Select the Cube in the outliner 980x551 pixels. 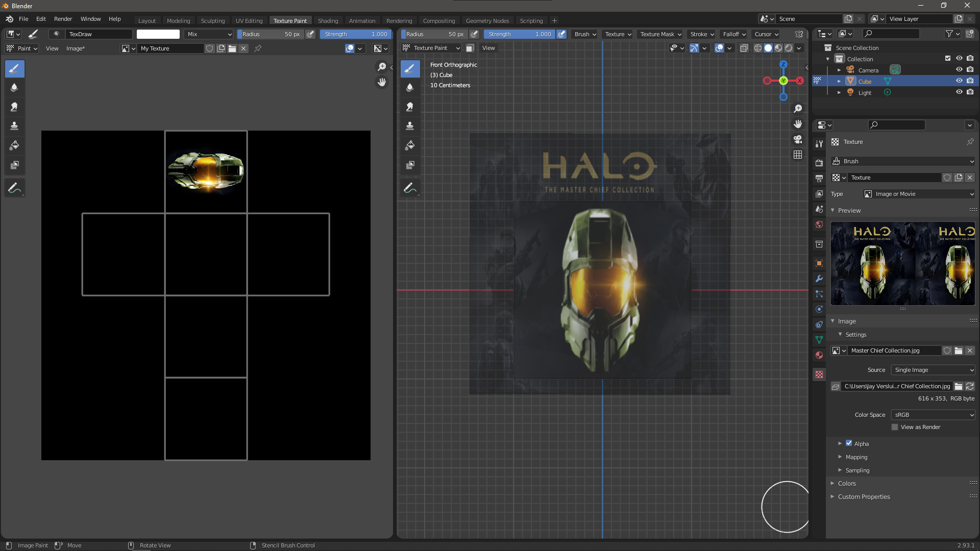tap(865, 81)
